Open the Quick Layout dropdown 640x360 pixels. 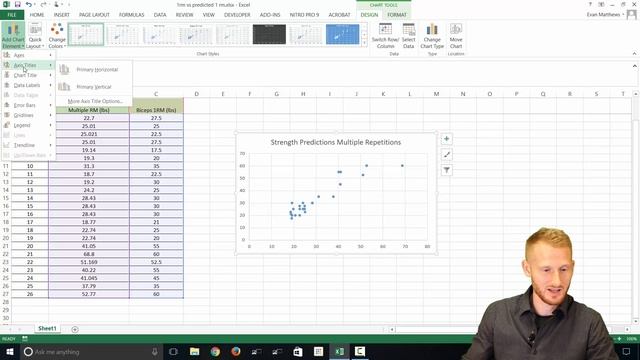[x=35, y=36]
